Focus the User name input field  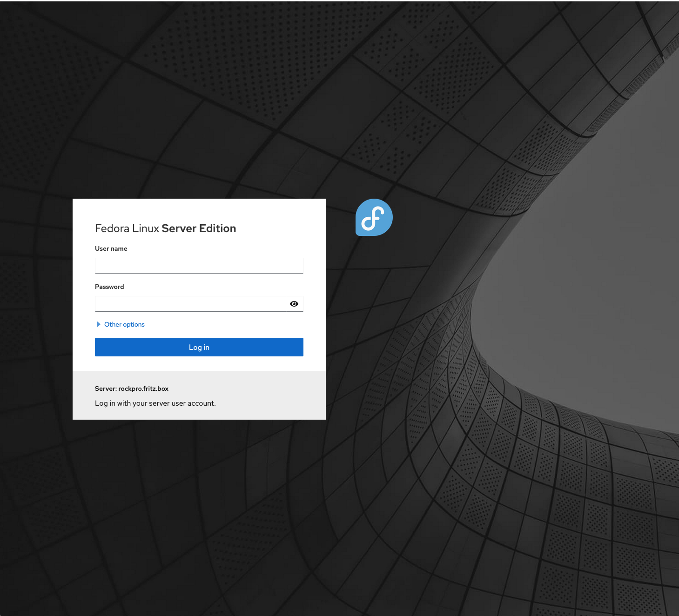point(199,266)
